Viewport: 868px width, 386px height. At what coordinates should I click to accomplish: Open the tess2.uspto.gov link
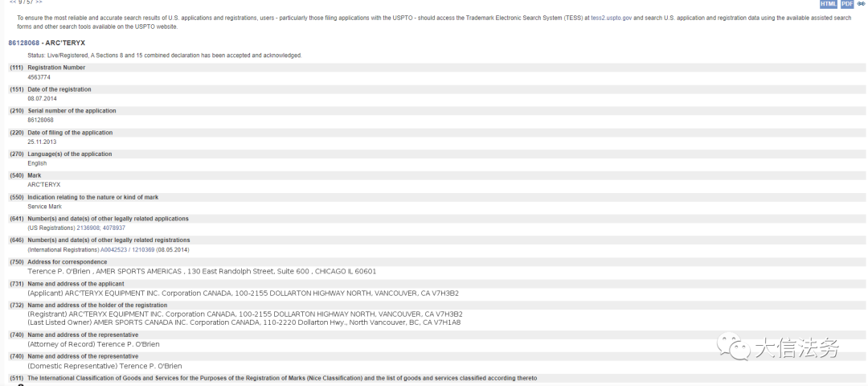[611, 18]
